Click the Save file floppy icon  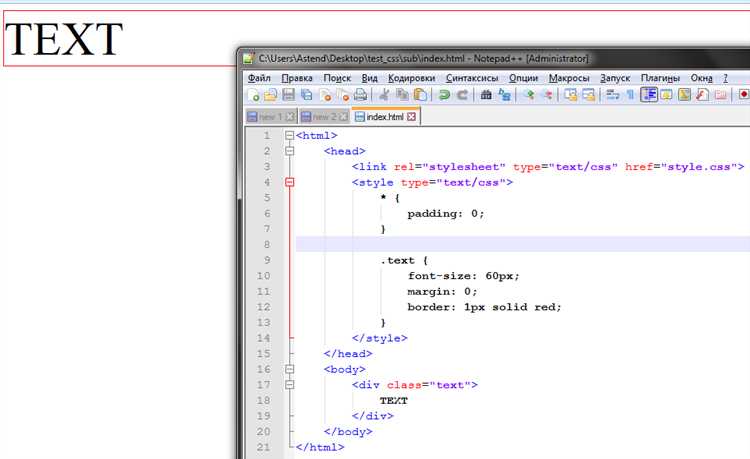[x=288, y=95]
